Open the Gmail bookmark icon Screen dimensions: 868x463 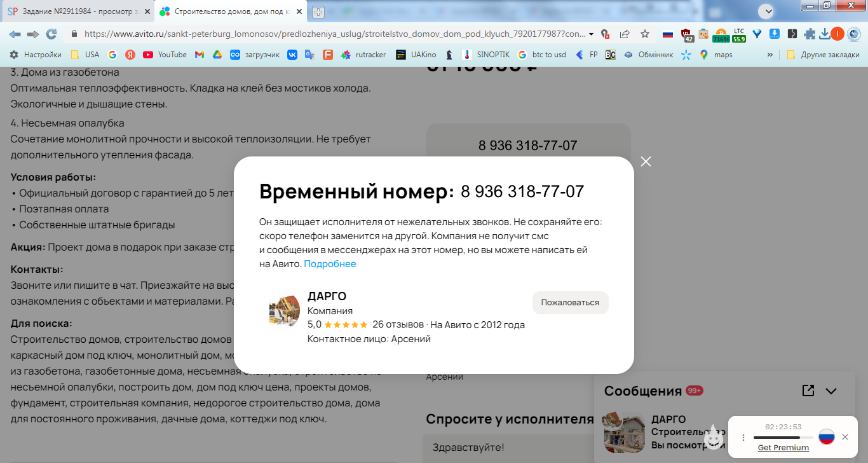tap(199, 55)
